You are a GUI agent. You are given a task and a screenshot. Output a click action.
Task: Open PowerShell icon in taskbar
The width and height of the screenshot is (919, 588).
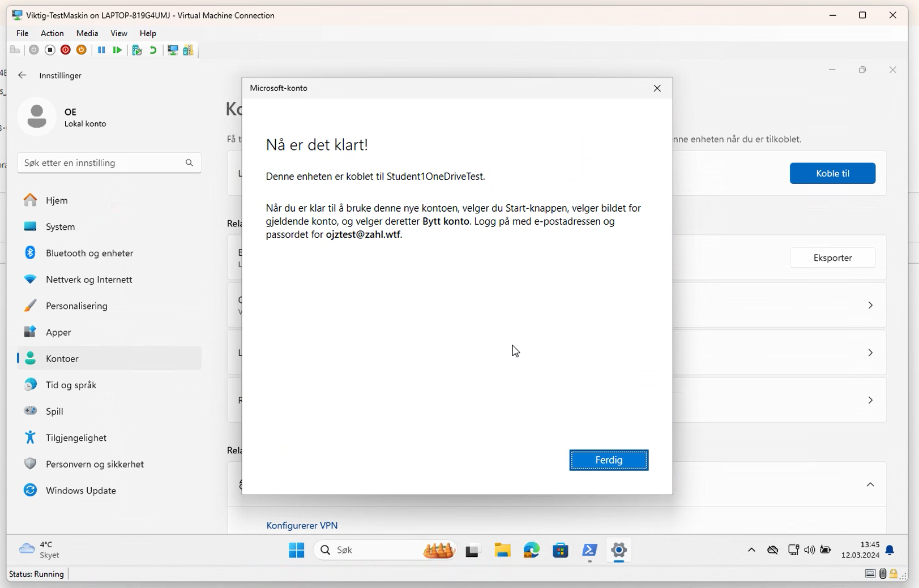[x=590, y=550]
